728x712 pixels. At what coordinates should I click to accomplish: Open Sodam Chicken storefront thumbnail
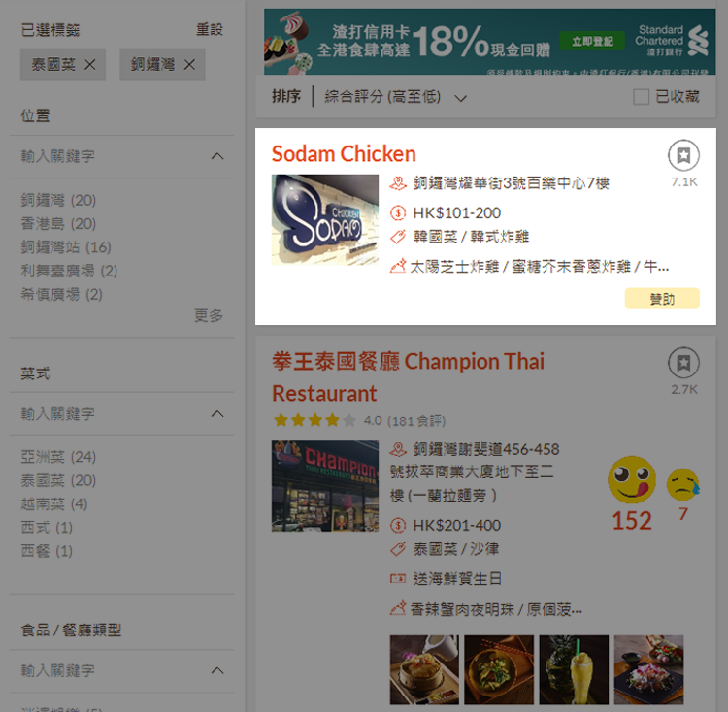325,220
